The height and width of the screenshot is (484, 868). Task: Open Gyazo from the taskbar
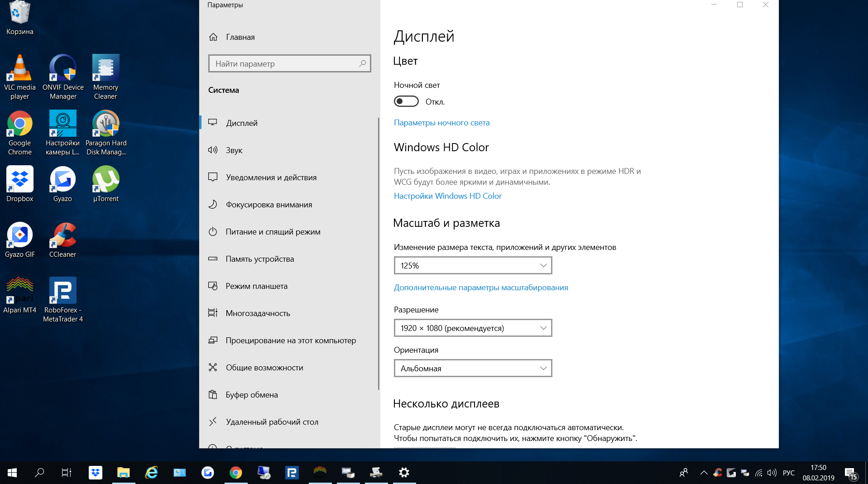coord(207,473)
